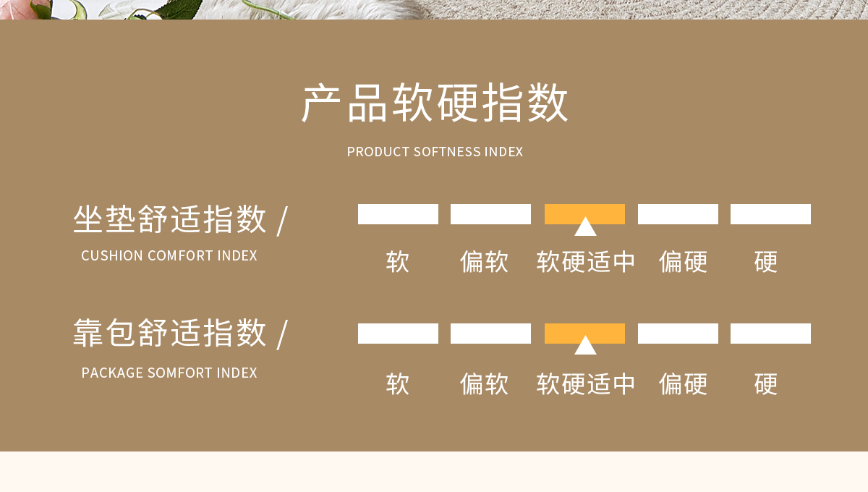Click the first white bar in cushion row
The image size is (868, 492).
[398, 214]
